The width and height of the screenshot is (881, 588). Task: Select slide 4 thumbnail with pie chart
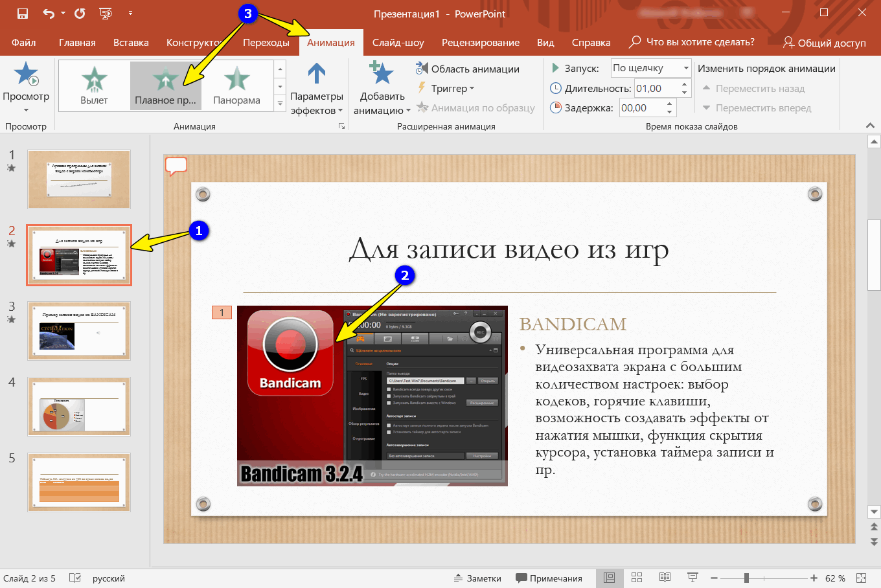click(79, 407)
